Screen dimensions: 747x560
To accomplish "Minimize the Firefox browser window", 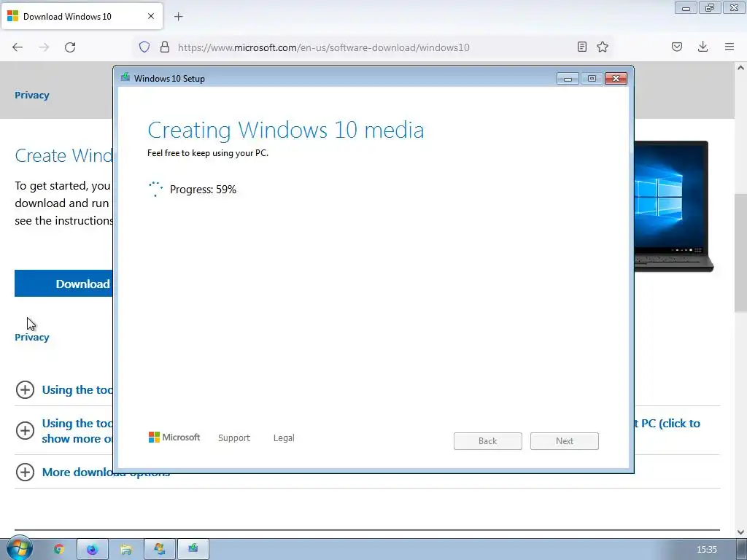I will (x=686, y=7).
